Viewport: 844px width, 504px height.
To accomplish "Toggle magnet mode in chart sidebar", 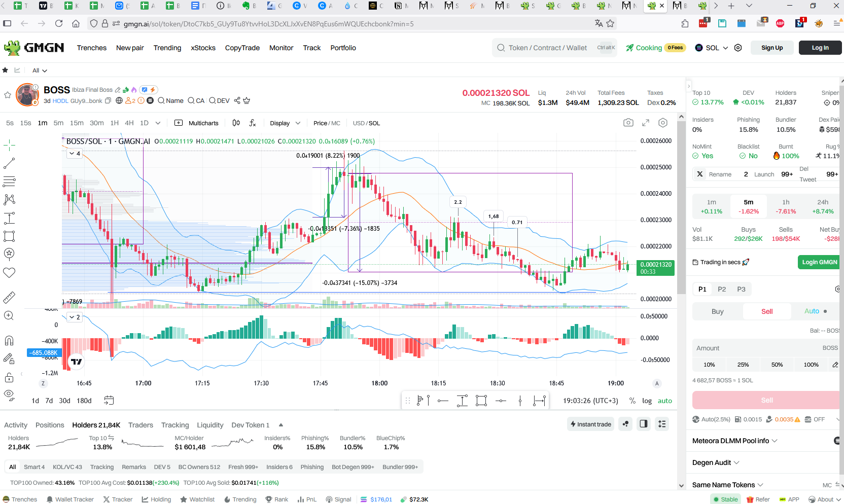I will tap(9, 340).
